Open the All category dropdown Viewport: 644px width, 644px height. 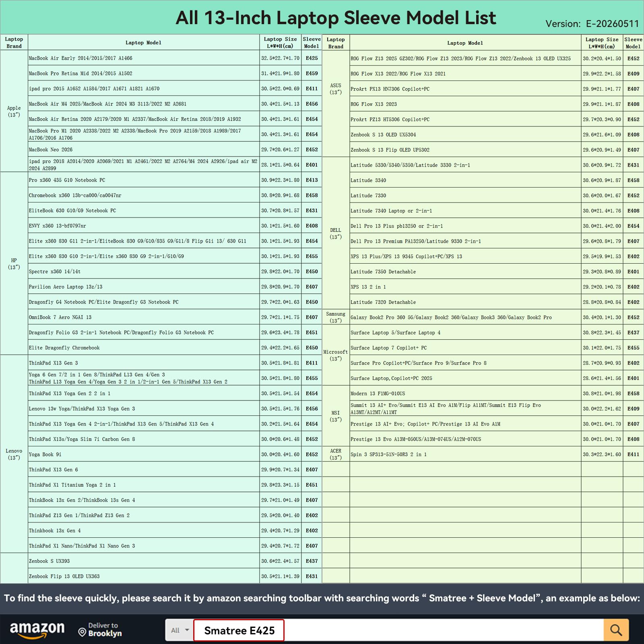tap(180, 630)
